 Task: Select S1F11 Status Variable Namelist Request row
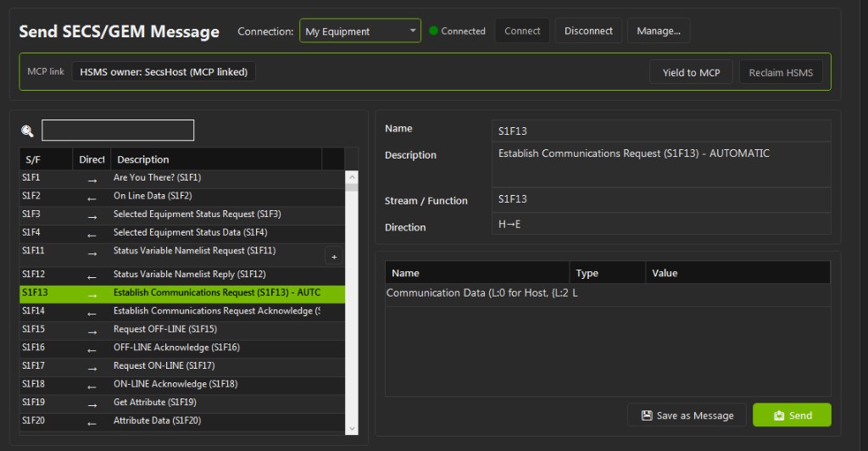point(182,255)
